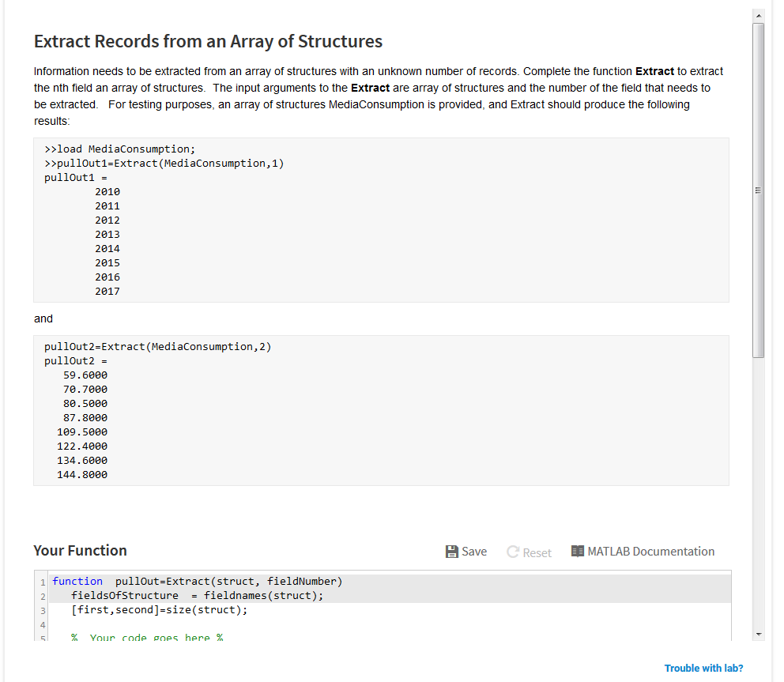Screen dimensions: 784x682
Task: Click the pullOut2 output code block
Action: point(381,410)
